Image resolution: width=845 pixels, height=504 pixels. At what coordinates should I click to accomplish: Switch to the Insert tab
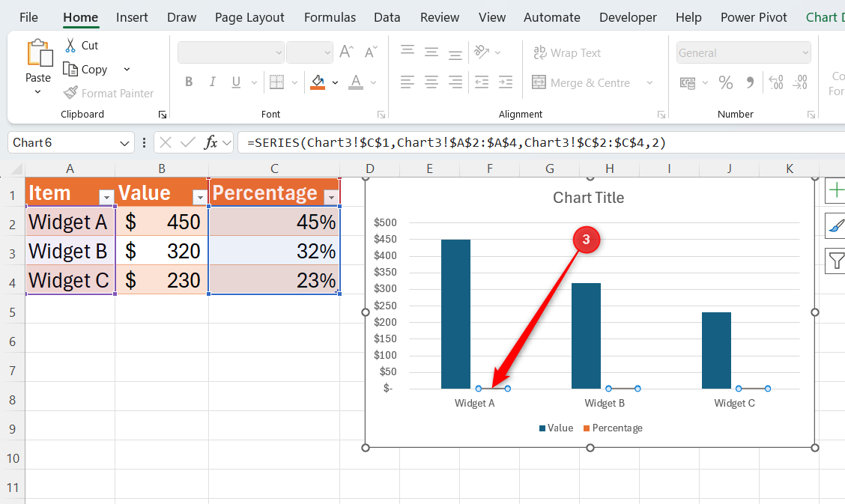pos(132,17)
